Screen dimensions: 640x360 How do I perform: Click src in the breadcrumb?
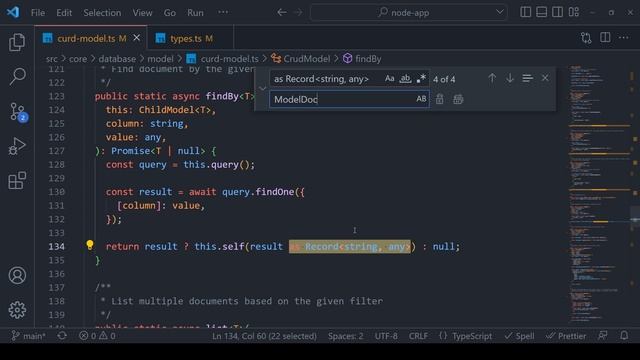[51, 59]
